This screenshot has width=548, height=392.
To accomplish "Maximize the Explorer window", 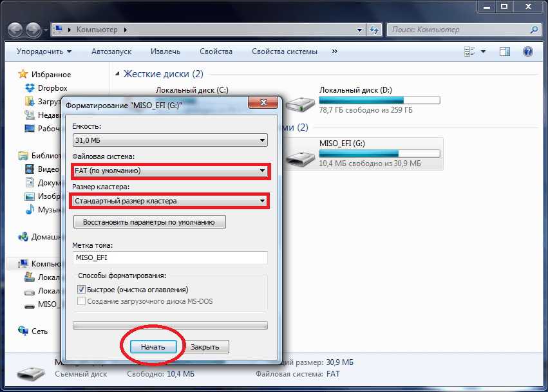I will tap(504, 6).
